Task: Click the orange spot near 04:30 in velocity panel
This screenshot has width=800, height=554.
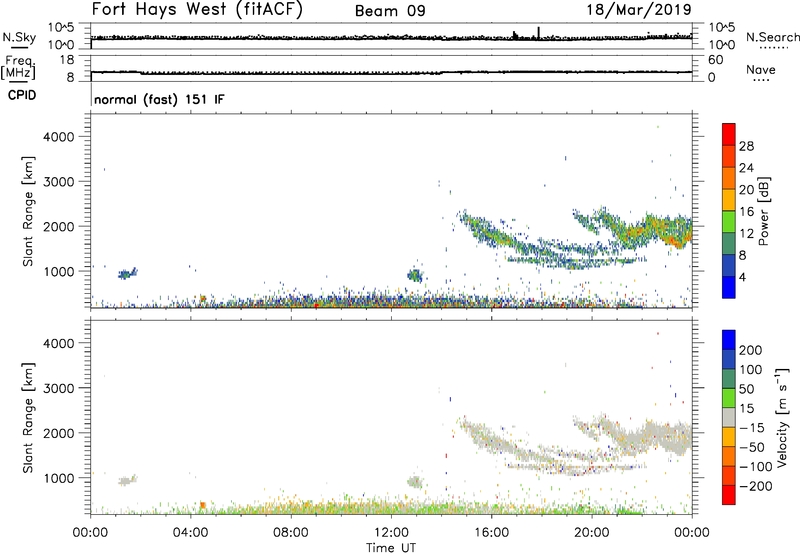Action: (203, 505)
